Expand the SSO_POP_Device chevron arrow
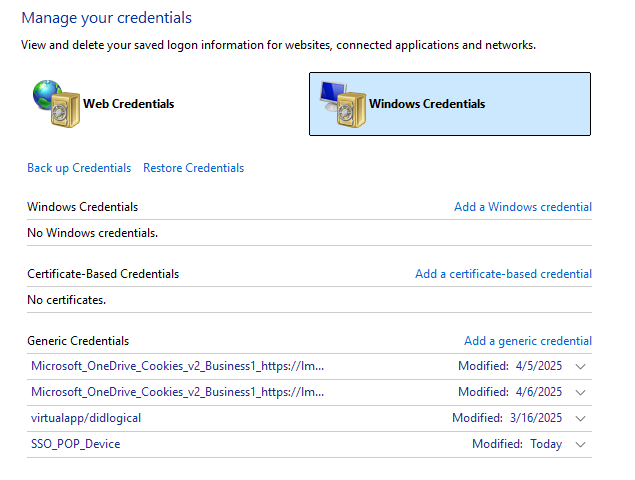Viewport: 635px width, 480px height. (x=580, y=444)
